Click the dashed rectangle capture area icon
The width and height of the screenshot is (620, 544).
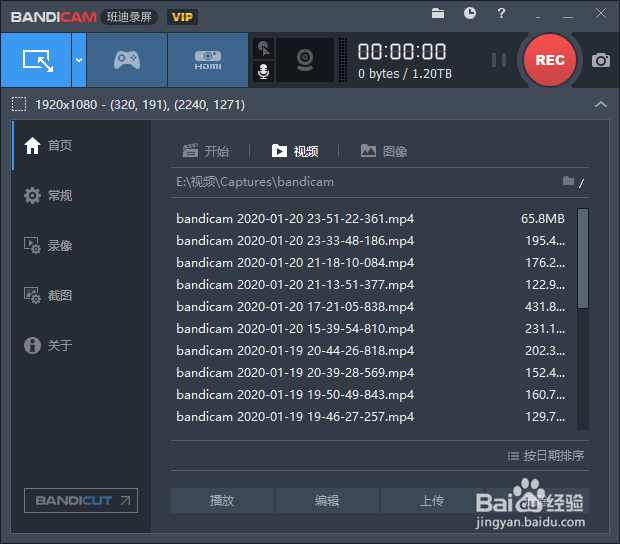click(19, 104)
